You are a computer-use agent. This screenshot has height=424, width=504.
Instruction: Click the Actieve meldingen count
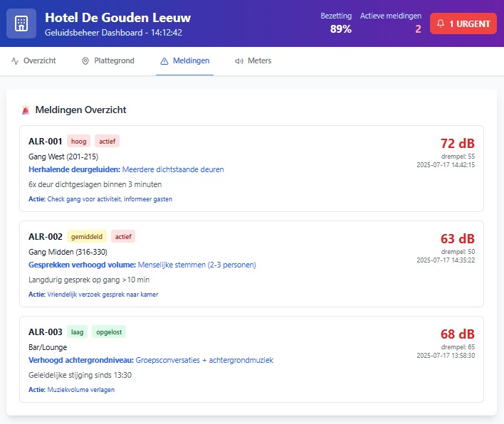[418, 29]
